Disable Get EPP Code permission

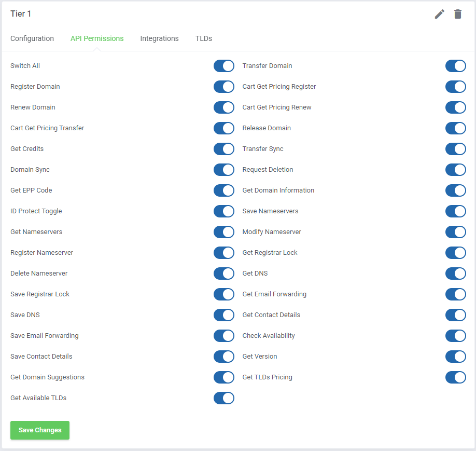(x=223, y=190)
